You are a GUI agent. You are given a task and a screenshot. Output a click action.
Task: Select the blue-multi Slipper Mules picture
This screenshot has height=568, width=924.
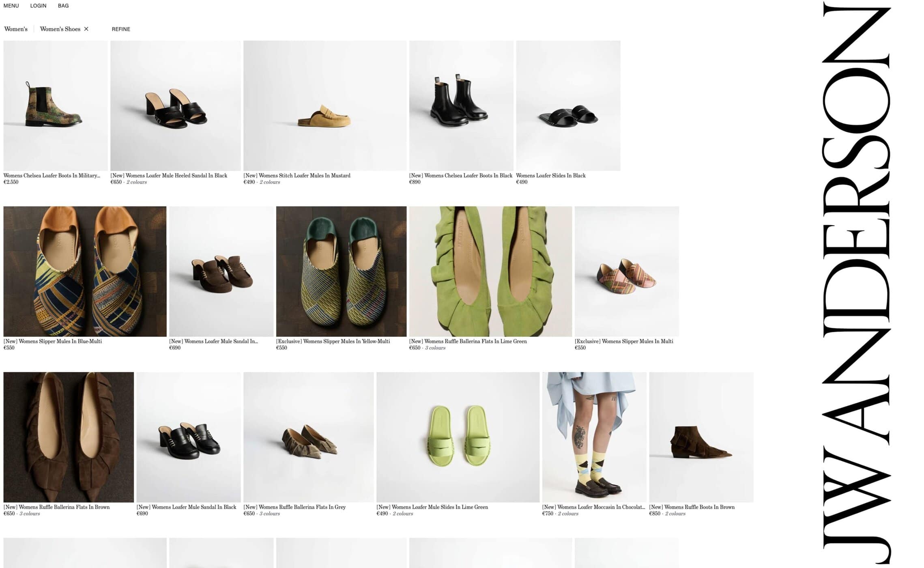point(85,271)
